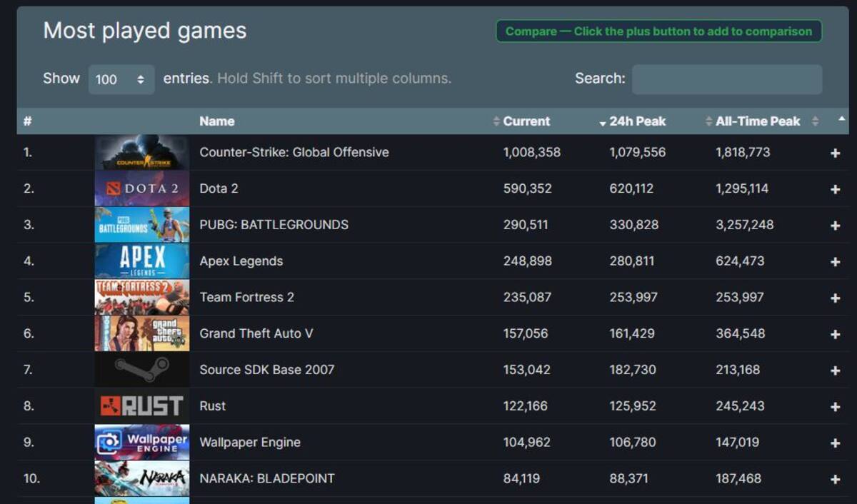Open Counter-Strike game thumbnail
Screen dimensions: 857x504
[x=142, y=152]
